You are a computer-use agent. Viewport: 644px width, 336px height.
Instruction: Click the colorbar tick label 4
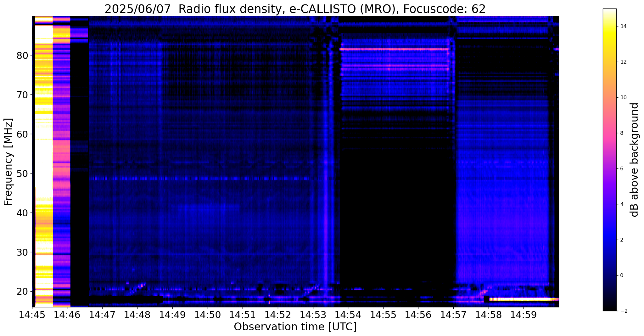(622, 204)
